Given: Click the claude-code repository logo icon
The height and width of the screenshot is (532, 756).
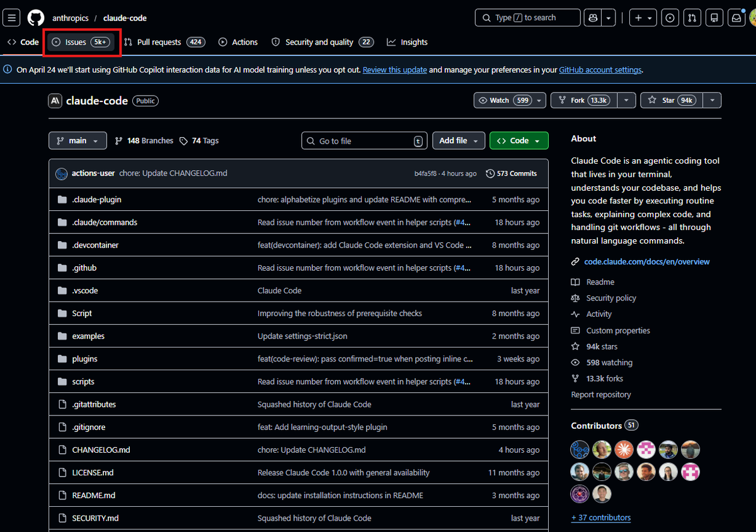Looking at the screenshot, I should pyautogui.click(x=55, y=101).
